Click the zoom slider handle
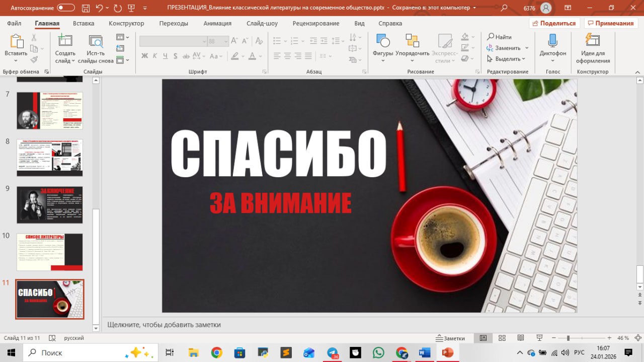 click(568, 338)
